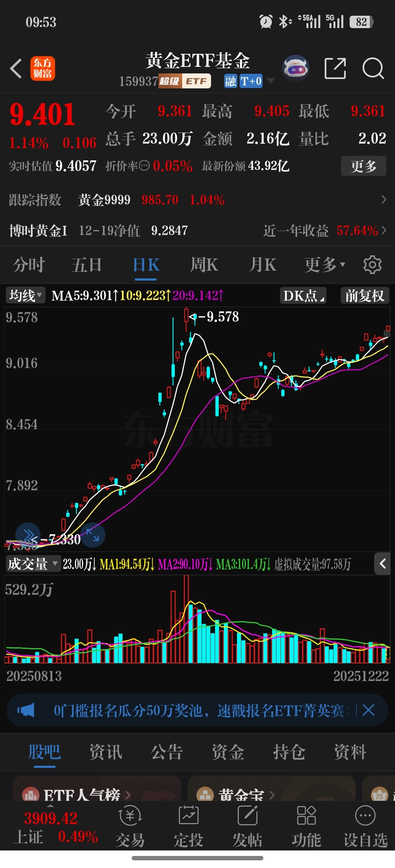Viewport: 395px width, 868px height.
Task: Tap the back arrow icon
Action: pos(16,68)
